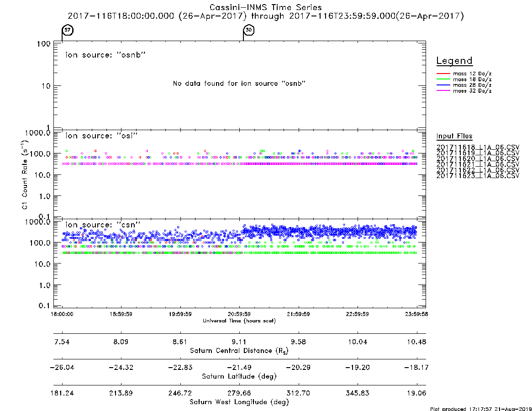Screen dimensions: 532x411
Task: Click the date range subtitle line
Action: 266,16
